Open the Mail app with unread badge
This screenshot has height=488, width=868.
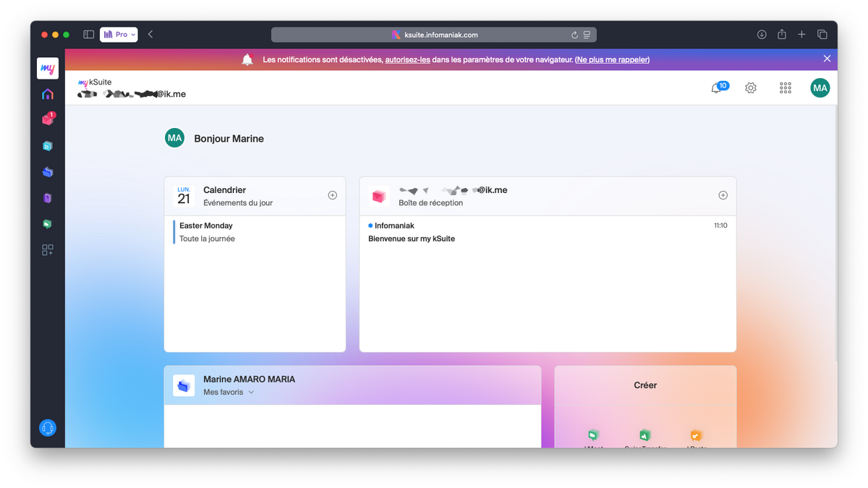[48, 119]
